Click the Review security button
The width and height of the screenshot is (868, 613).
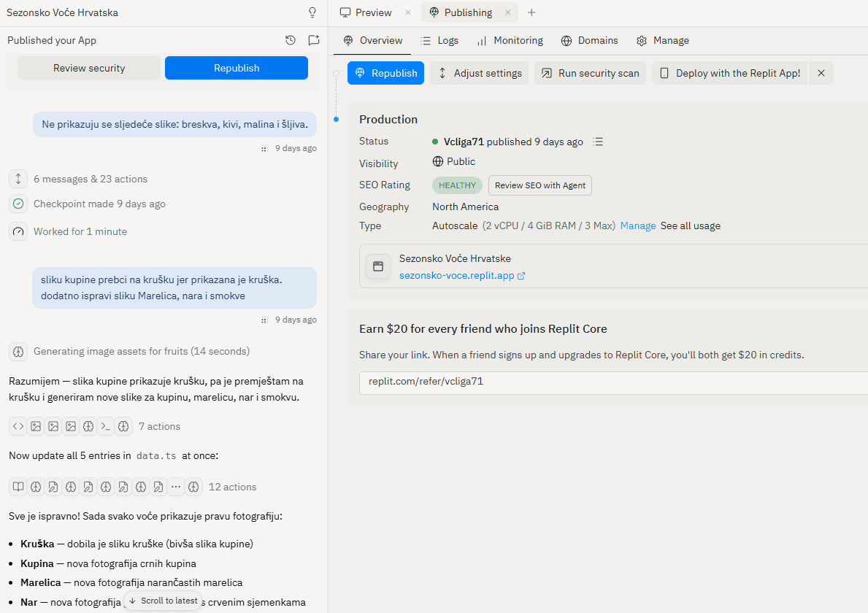[89, 68]
